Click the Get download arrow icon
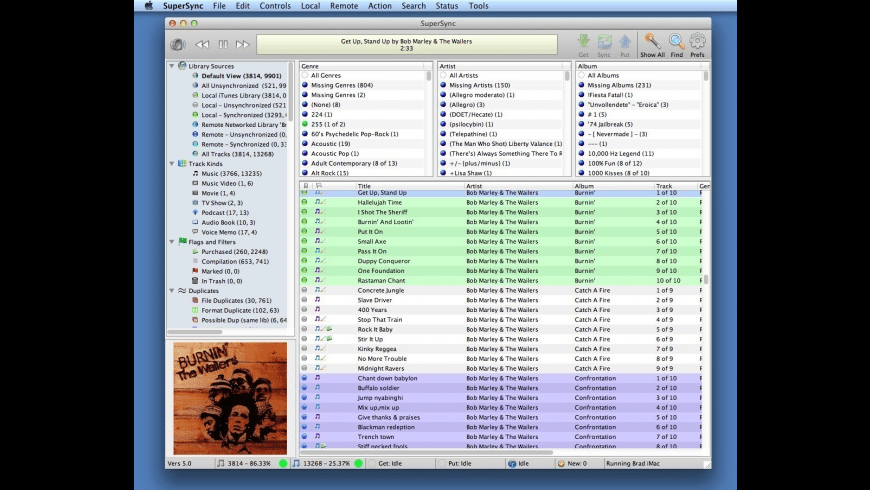The image size is (870, 490). coord(584,42)
